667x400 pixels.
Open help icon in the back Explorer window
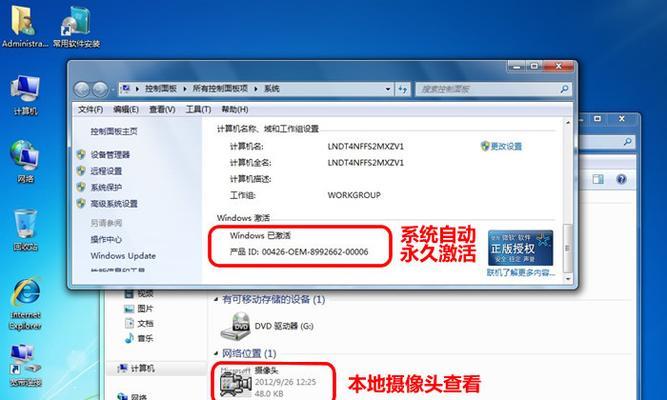pos(621,179)
